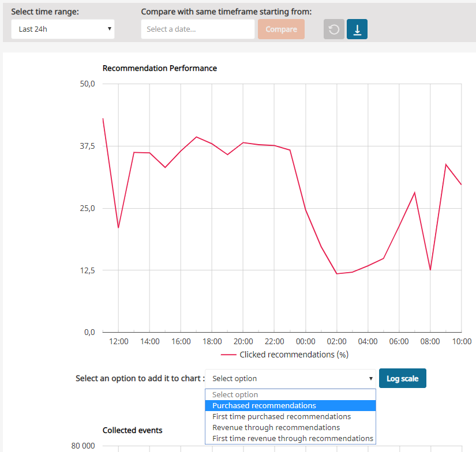Click the 08:00 x-axis label
476x452 pixels.
coord(430,341)
